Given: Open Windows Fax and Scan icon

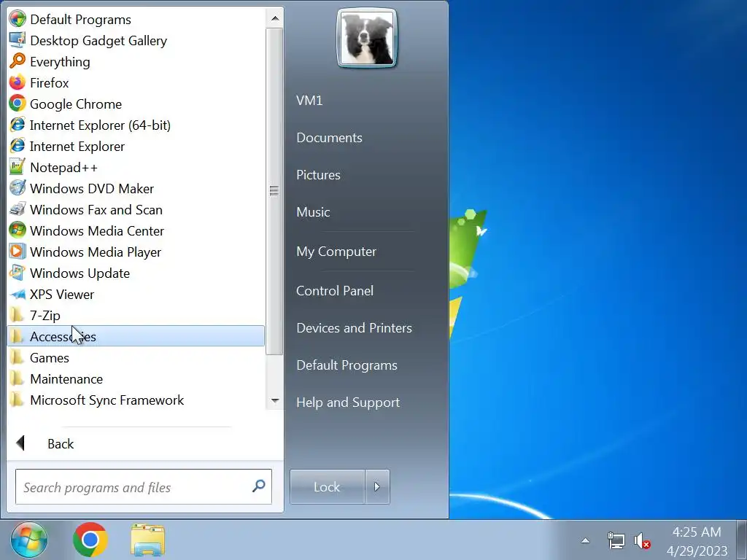Looking at the screenshot, I should pos(18,209).
